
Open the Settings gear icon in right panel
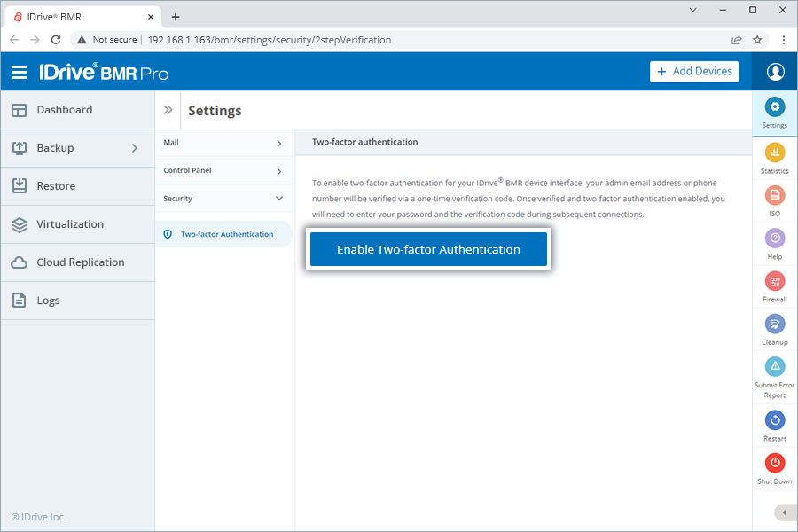pos(775,107)
